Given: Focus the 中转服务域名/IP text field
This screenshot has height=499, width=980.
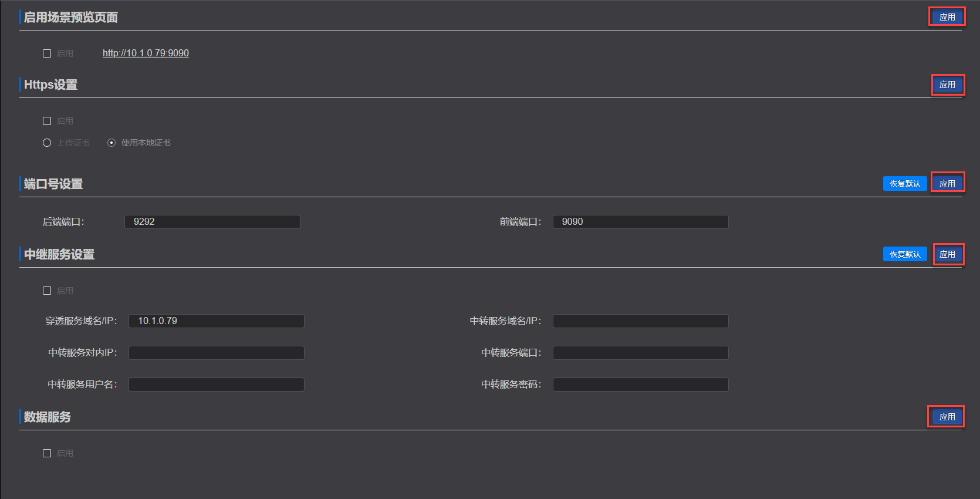Looking at the screenshot, I should pyautogui.click(x=640, y=321).
